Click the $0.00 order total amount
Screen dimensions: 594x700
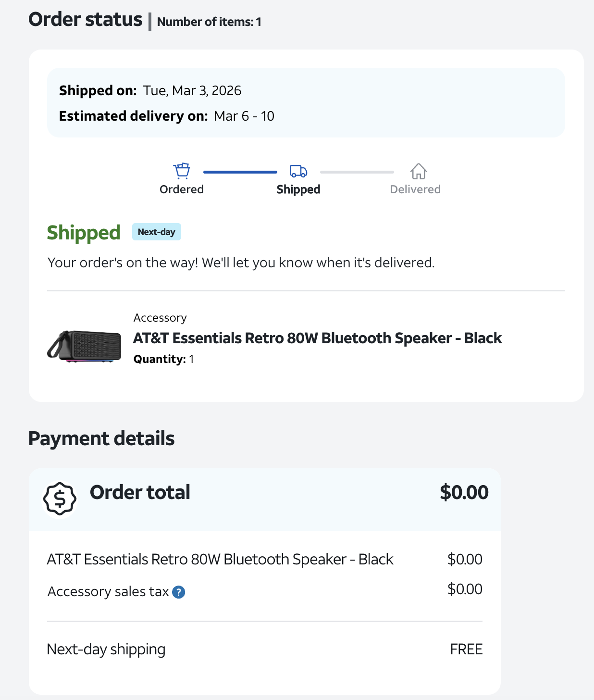click(464, 492)
